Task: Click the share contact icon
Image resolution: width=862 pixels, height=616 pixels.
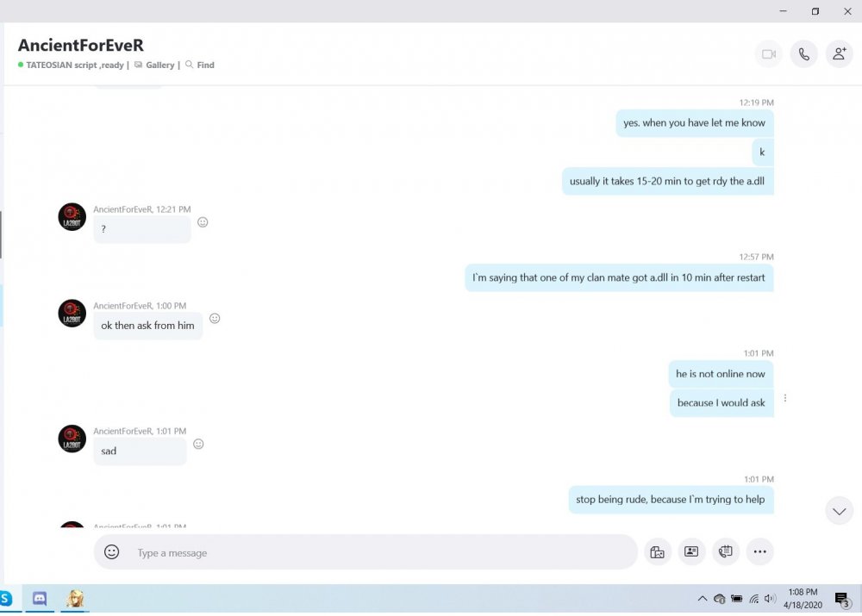Action: (690, 552)
